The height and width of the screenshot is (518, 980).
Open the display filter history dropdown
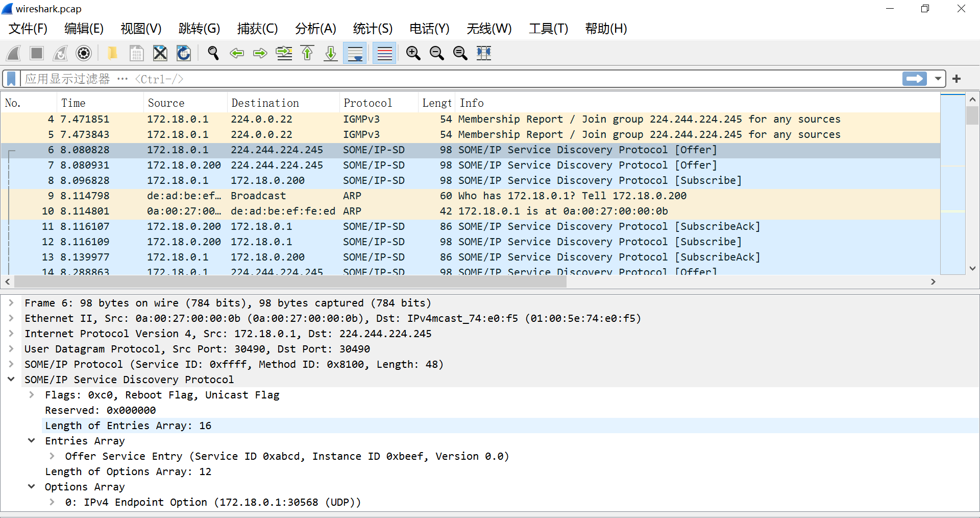(x=938, y=79)
